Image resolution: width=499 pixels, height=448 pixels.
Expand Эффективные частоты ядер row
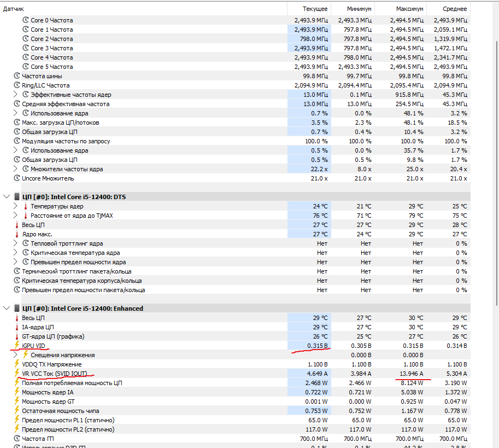pos(15,95)
